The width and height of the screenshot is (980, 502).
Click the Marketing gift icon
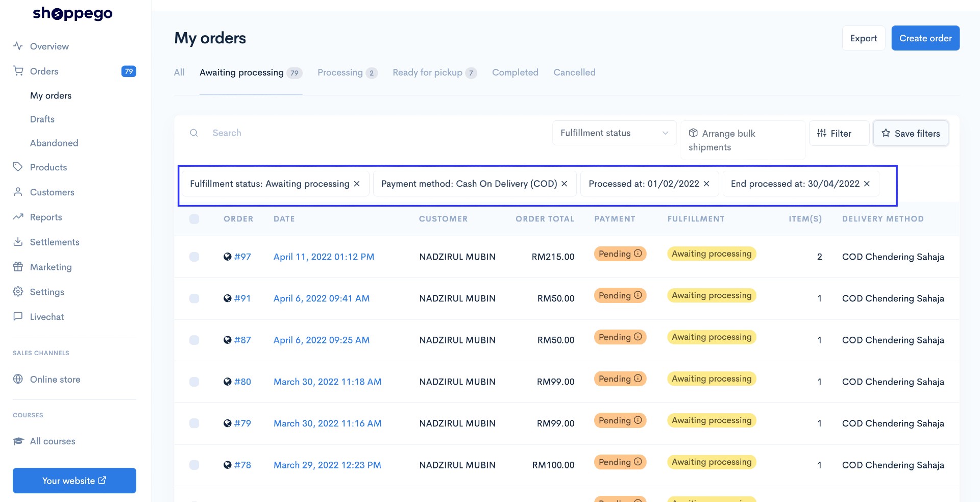tap(18, 267)
